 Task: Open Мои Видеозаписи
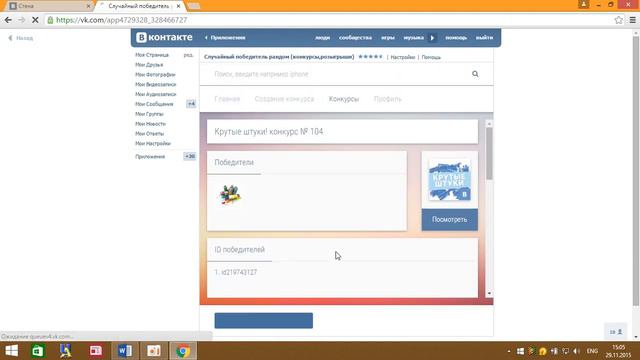point(156,84)
